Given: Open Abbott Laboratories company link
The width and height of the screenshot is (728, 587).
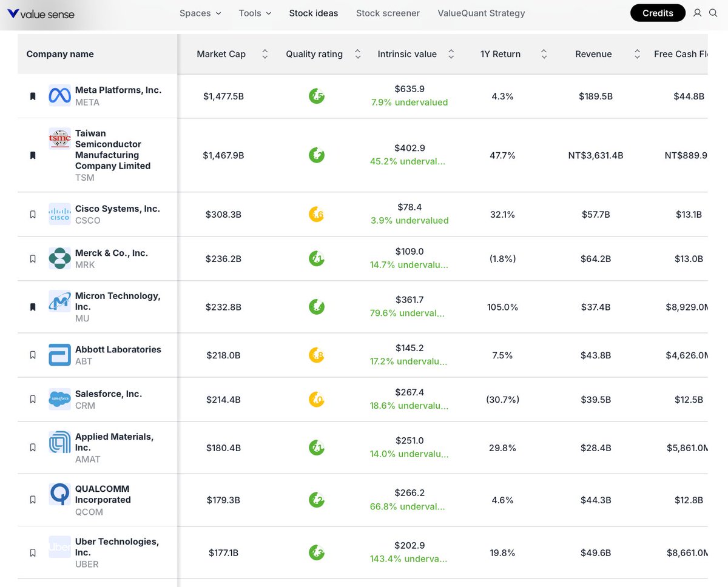Looking at the screenshot, I should [118, 349].
